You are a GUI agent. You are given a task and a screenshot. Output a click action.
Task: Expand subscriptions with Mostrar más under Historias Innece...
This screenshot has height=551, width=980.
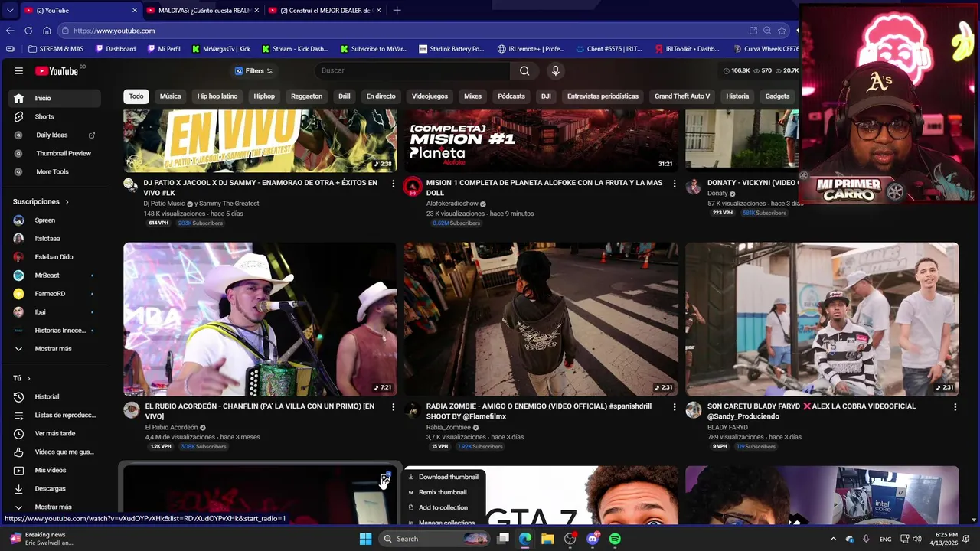(x=54, y=349)
